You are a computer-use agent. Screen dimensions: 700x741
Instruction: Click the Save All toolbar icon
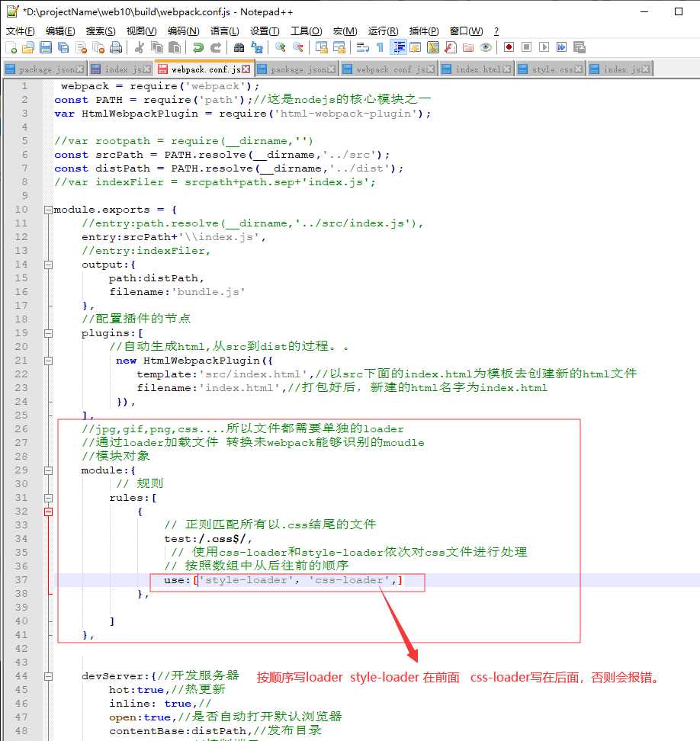pos(63,47)
